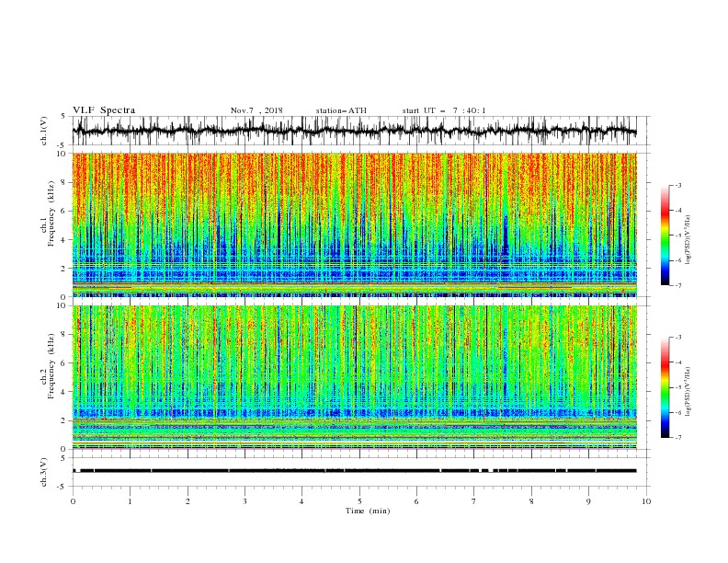The image size is (728, 563).
Task: Select the date text 'Nov.7 , 2018'
Action: point(256,110)
